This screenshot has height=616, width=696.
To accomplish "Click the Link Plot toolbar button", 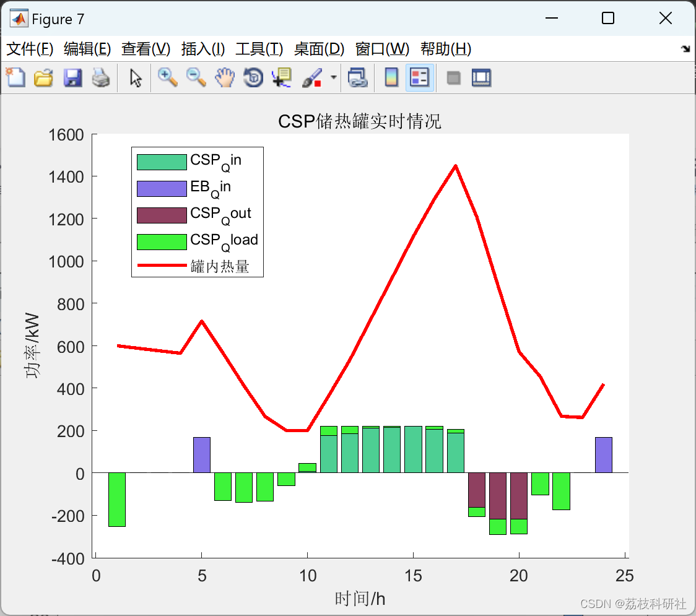I will click(x=357, y=77).
